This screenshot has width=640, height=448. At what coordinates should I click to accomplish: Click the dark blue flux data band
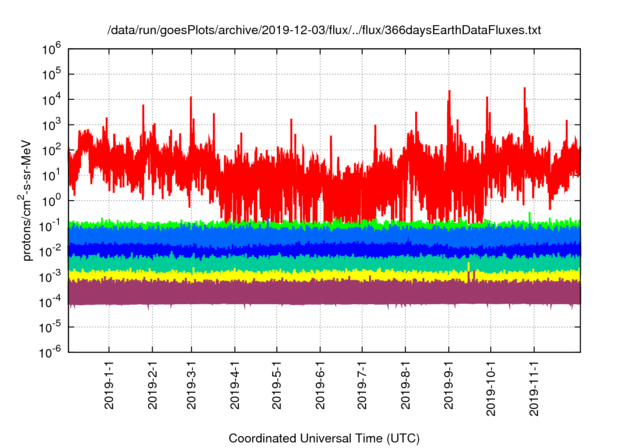[324, 250]
